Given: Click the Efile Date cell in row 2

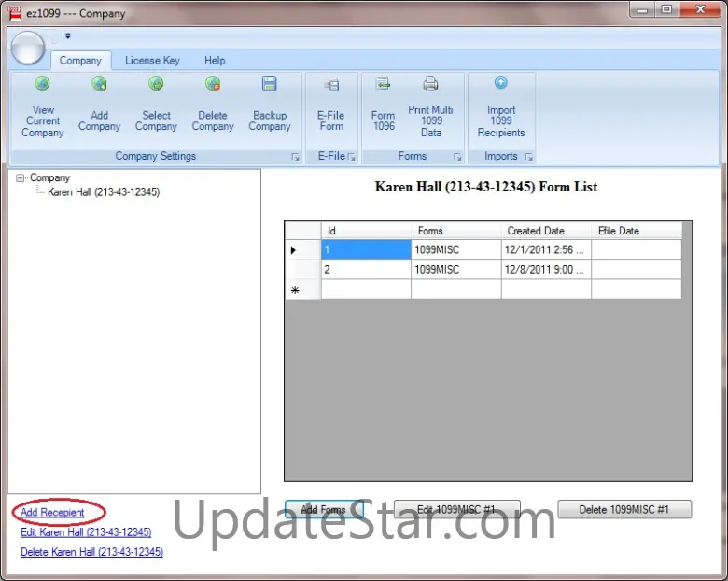Looking at the screenshot, I should tap(637, 270).
